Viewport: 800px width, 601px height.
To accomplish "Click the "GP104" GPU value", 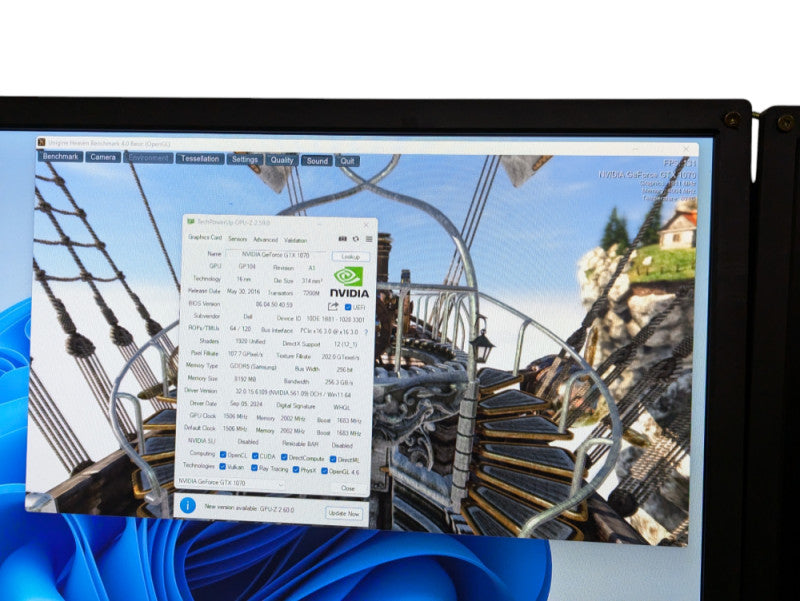I will (x=247, y=266).
